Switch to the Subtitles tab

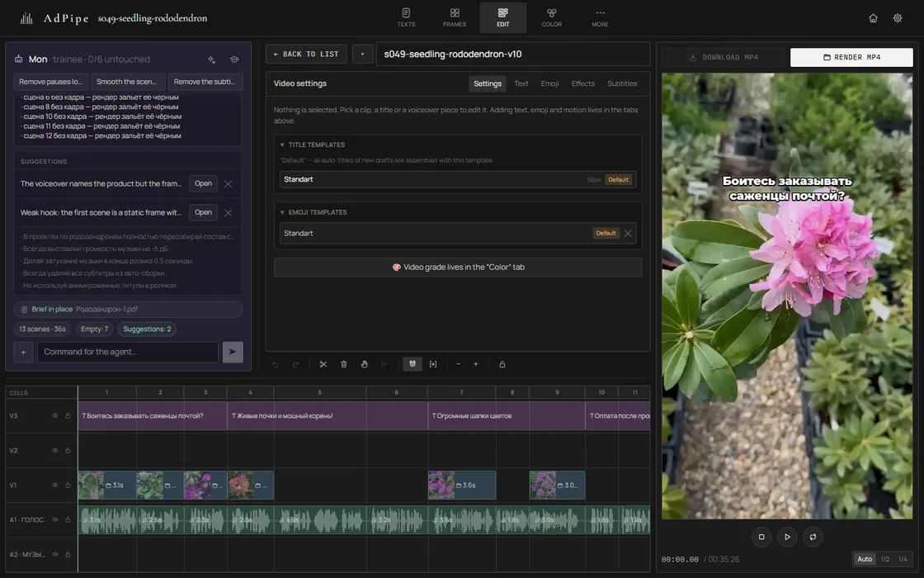[x=622, y=83]
